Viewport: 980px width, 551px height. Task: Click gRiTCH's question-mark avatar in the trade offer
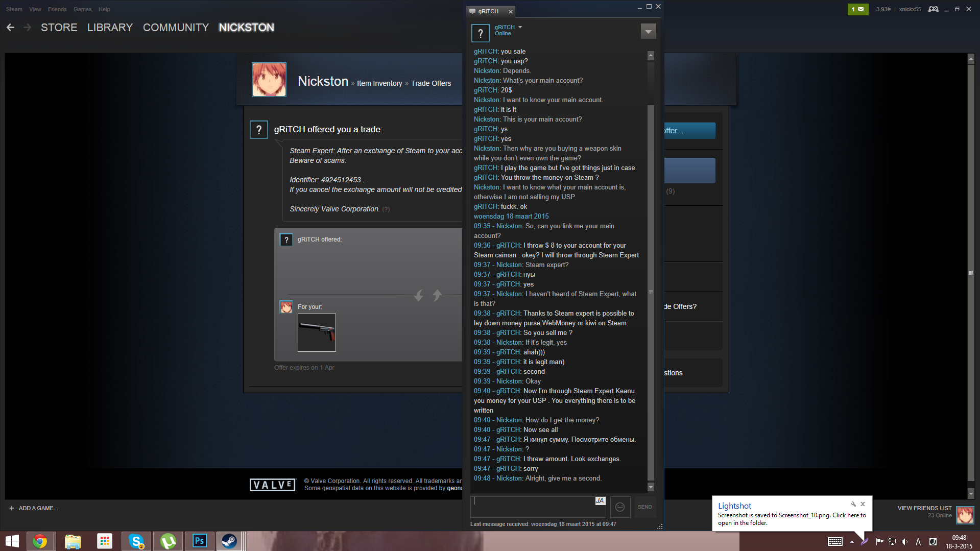[259, 130]
